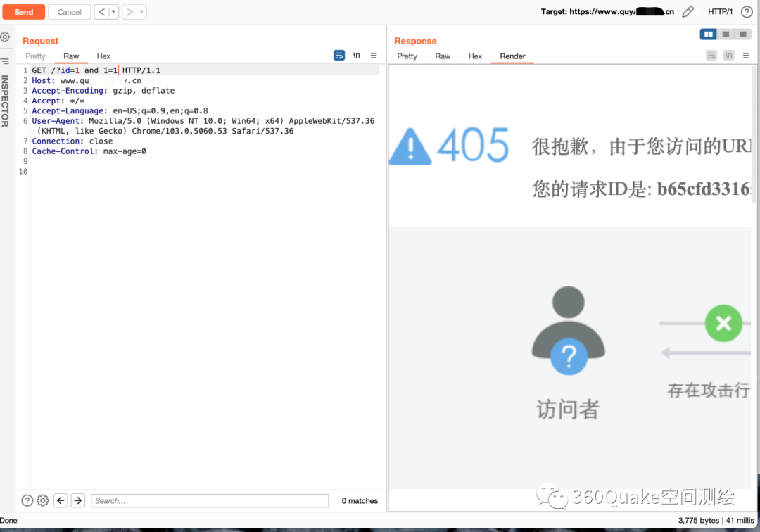Click the Send button

click(x=24, y=12)
